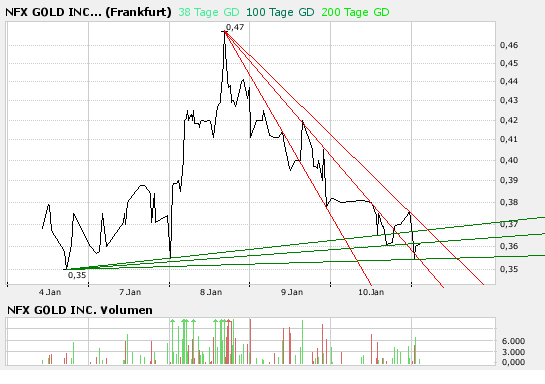Click the '0,38' y-axis value

509,202
